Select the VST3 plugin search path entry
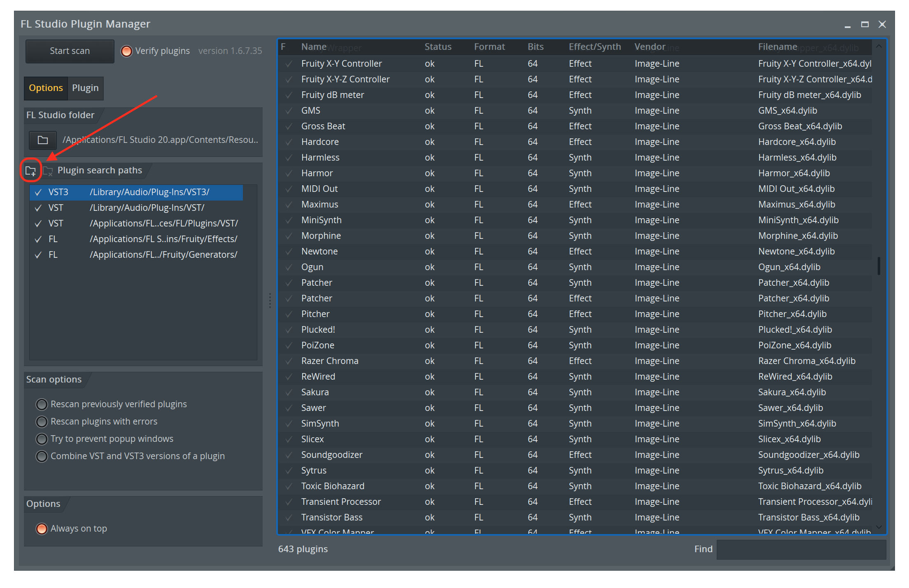This screenshot has height=588, width=909. pos(137,192)
